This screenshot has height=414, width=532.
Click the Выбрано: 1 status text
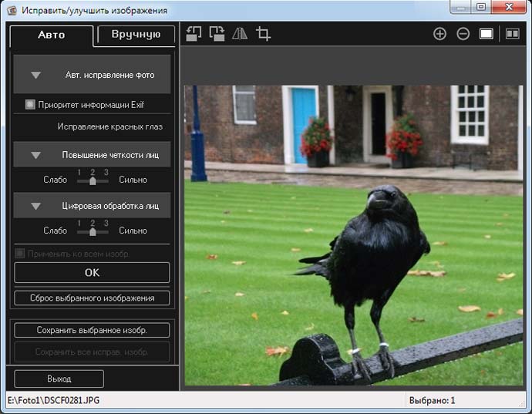[x=432, y=400]
